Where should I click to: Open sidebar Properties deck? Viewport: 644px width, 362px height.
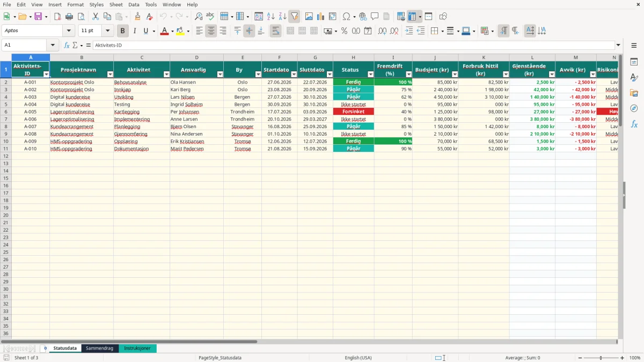pyautogui.click(x=634, y=62)
